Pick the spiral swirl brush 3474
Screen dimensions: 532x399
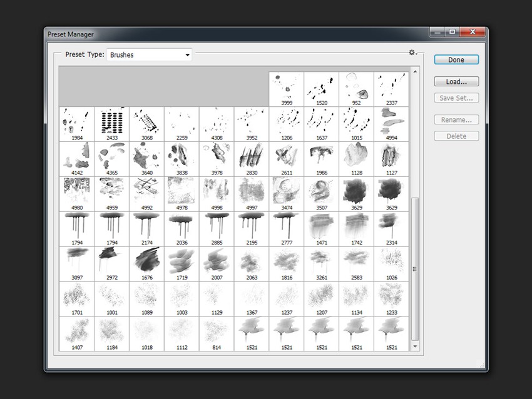[x=287, y=193]
